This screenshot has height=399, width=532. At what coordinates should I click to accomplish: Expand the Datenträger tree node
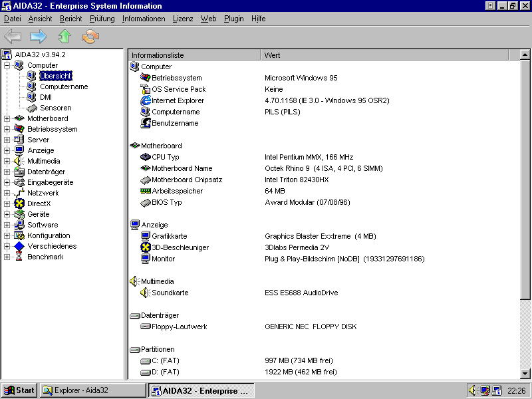(x=7, y=172)
